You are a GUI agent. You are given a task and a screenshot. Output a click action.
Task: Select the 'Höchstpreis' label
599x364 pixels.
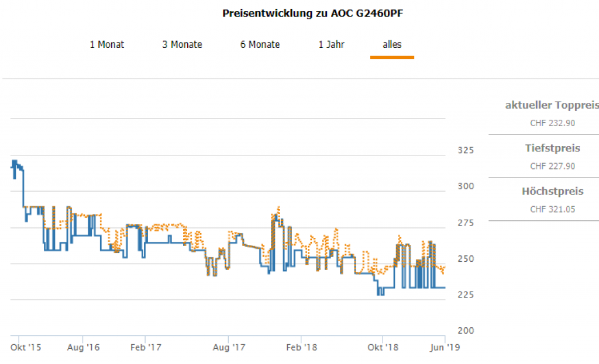[552, 192]
